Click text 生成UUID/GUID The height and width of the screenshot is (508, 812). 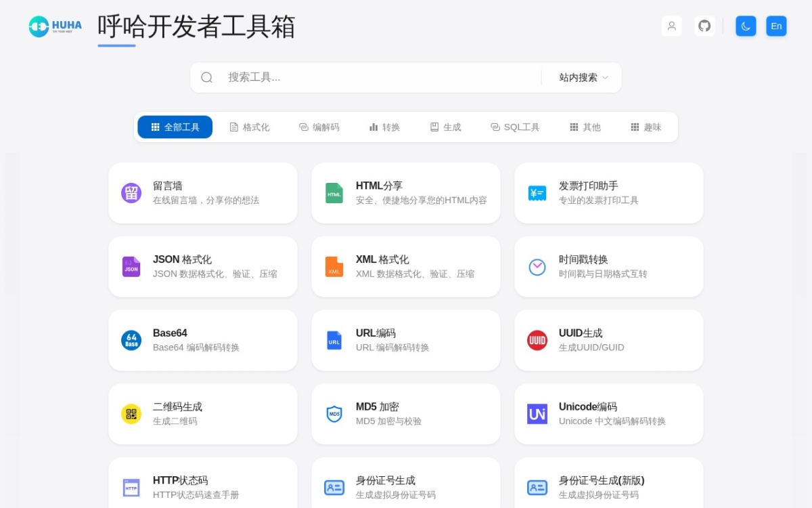(591, 348)
